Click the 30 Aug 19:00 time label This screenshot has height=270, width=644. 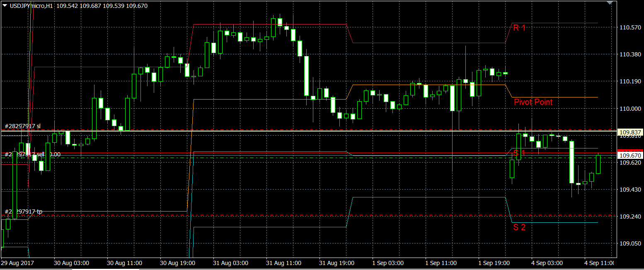[x=177, y=263]
